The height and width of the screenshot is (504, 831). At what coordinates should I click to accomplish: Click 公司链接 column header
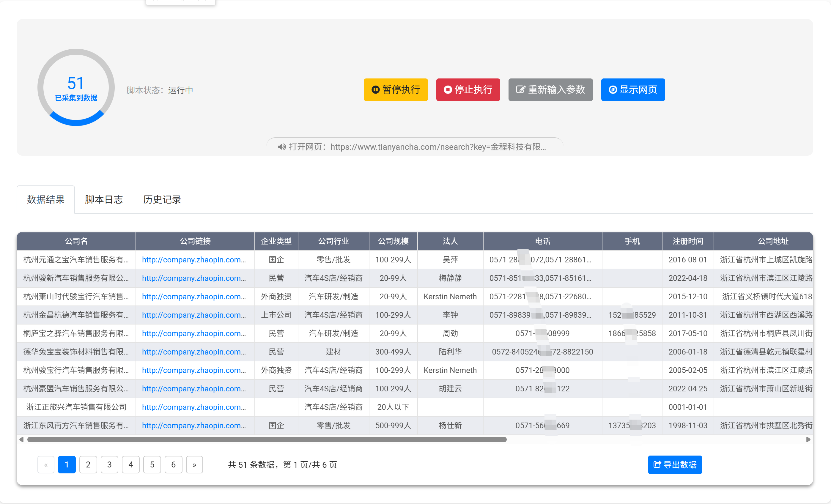pyautogui.click(x=195, y=241)
